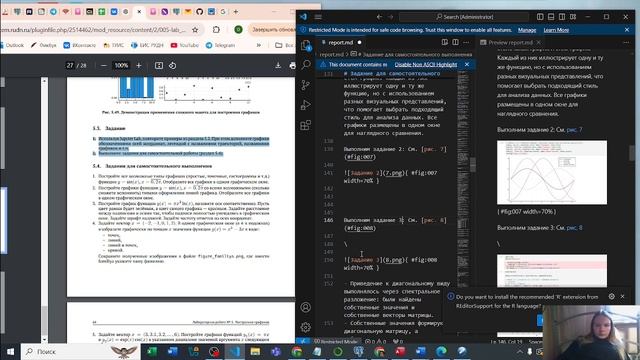
Task: Open Accounts icon in VS Code
Action: [x=306, y=307]
